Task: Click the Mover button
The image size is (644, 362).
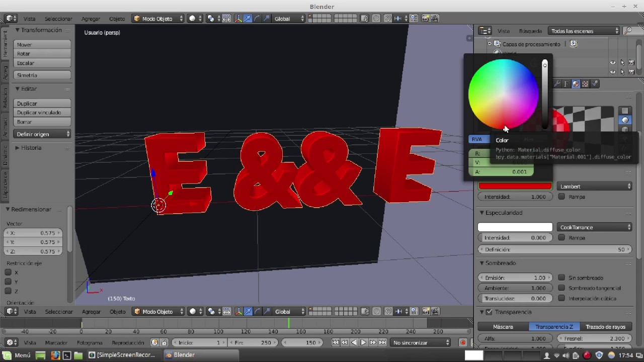Action: 42,45
